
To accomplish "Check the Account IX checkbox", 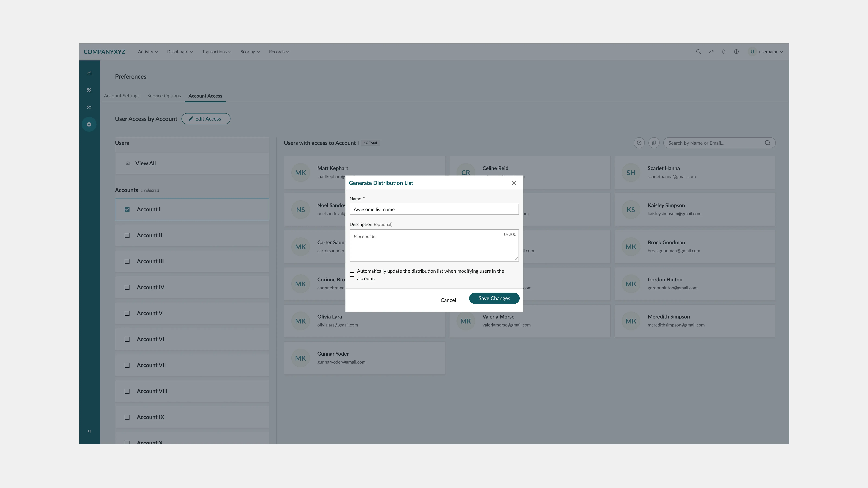I will pos(127,417).
